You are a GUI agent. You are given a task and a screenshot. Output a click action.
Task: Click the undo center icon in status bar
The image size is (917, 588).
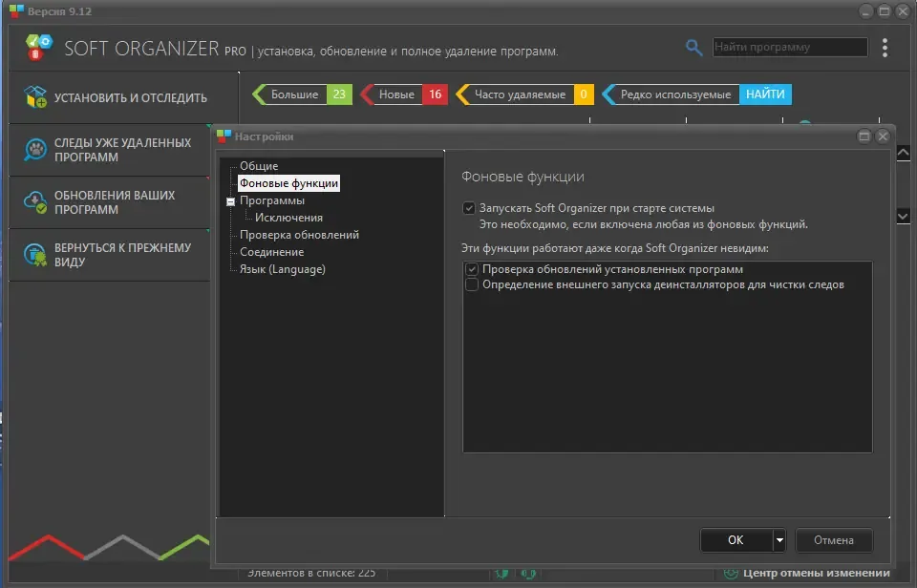731,573
